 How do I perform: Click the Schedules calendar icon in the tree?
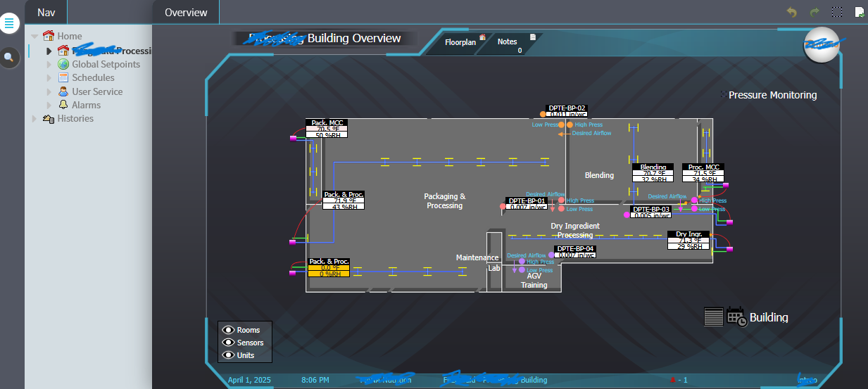(x=63, y=77)
